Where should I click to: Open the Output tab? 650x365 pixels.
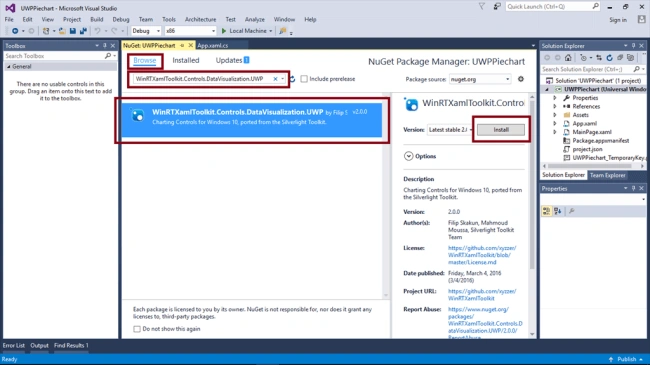(39, 346)
